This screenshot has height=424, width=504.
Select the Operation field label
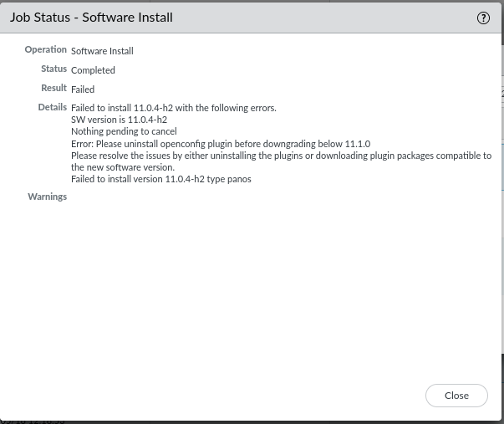point(46,49)
